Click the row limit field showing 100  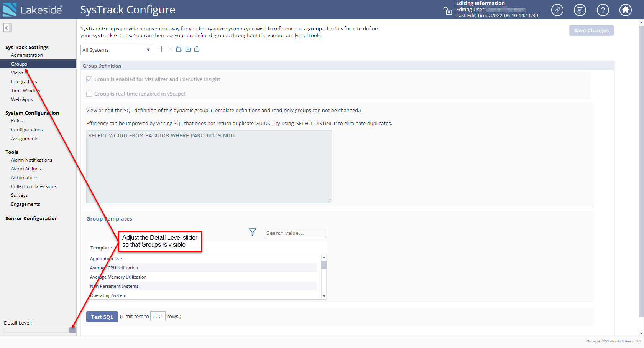tap(158, 316)
